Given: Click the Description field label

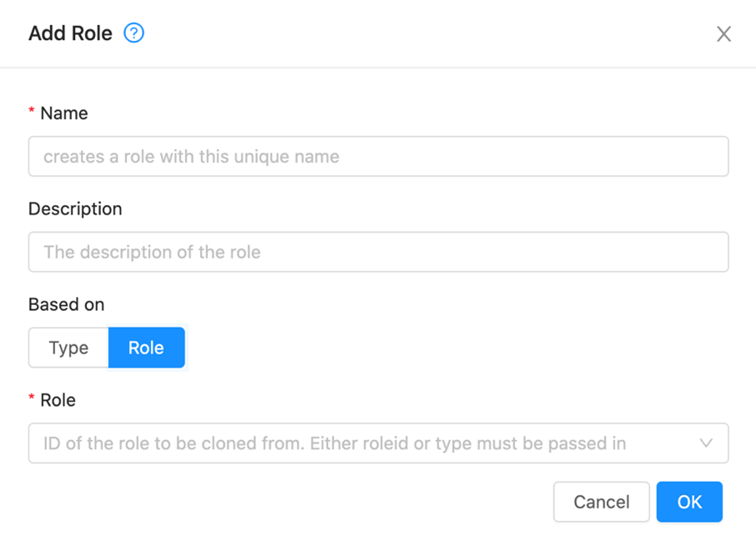Looking at the screenshot, I should point(75,208).
